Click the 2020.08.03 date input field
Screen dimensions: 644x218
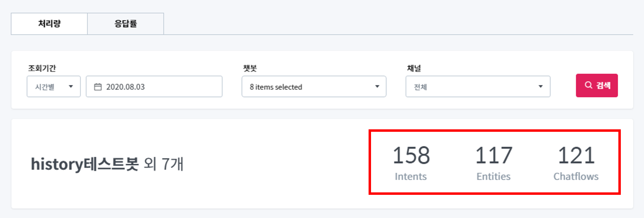(x=159, y=87)
